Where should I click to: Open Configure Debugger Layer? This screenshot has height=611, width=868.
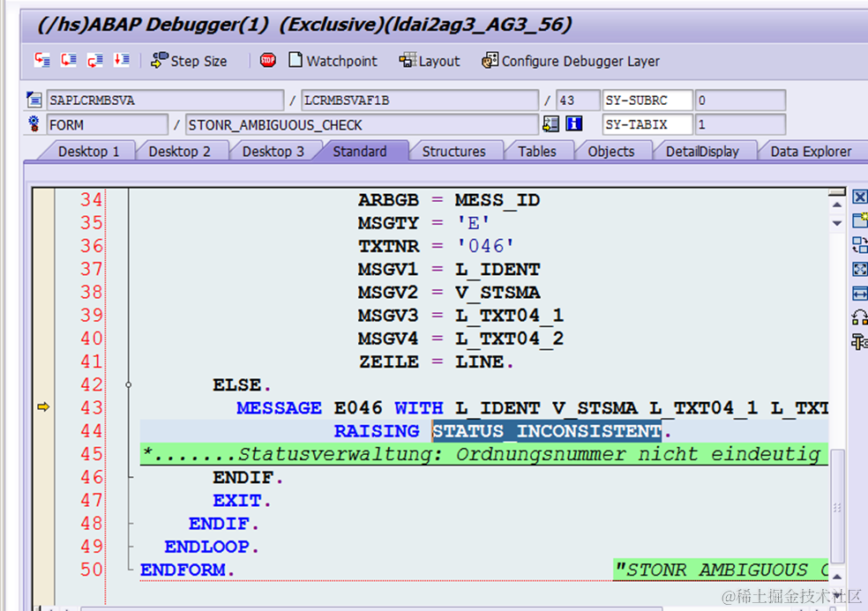tap(571, 61)
